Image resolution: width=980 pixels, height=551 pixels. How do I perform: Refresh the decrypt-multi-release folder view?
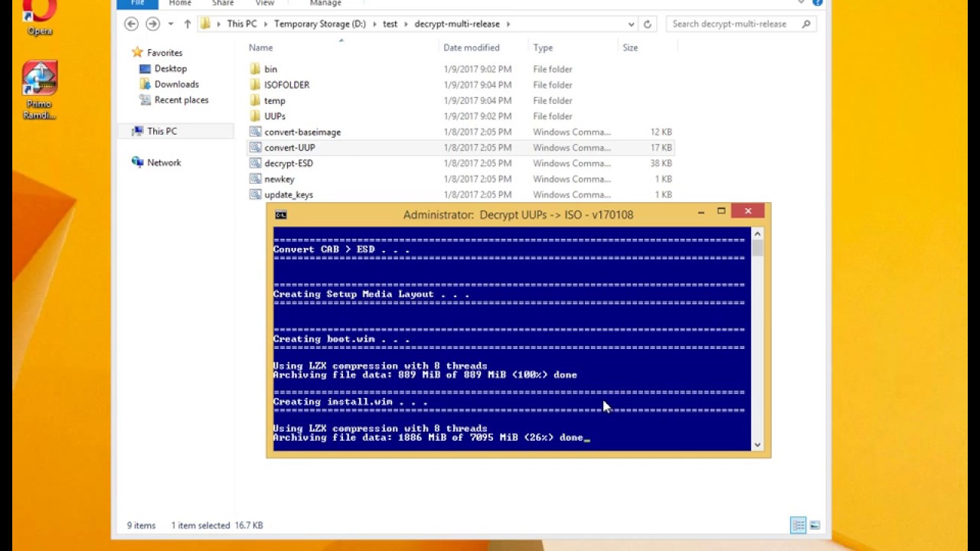coord(647,24)
